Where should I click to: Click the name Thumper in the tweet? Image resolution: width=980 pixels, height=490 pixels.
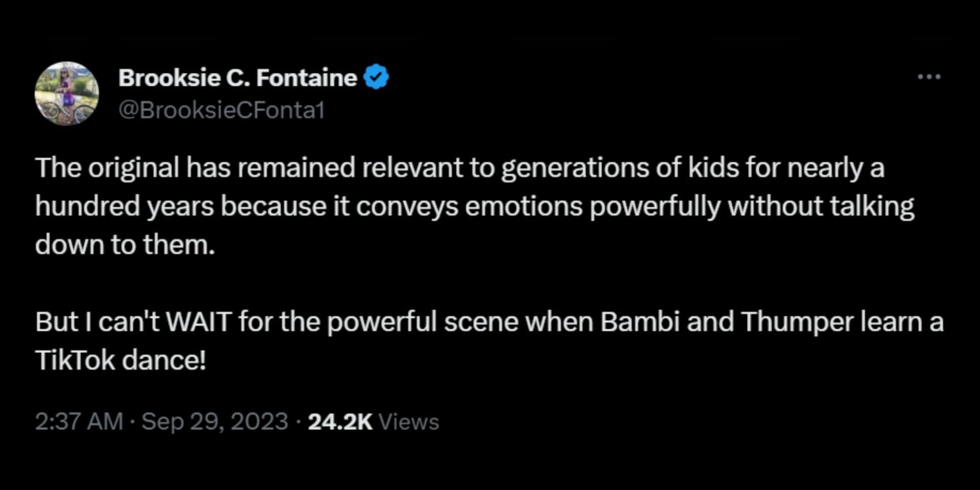pos(797,322)
